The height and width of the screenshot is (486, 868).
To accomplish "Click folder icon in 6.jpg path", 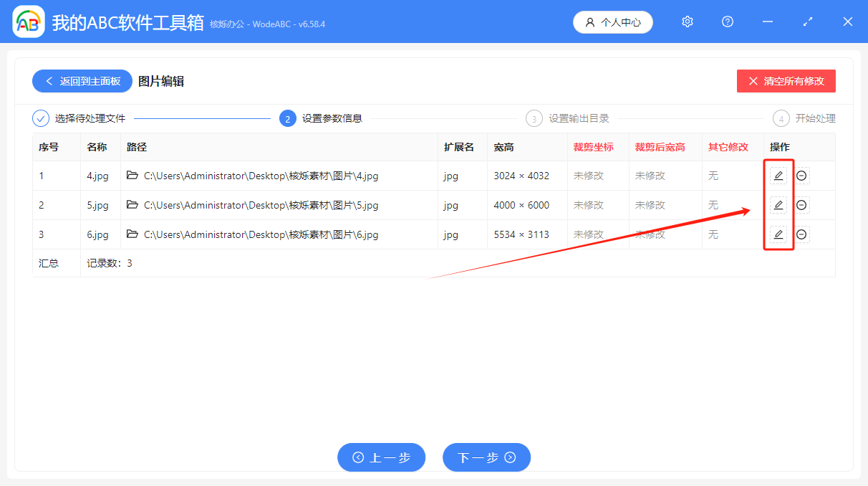I will tap(132, 234).
